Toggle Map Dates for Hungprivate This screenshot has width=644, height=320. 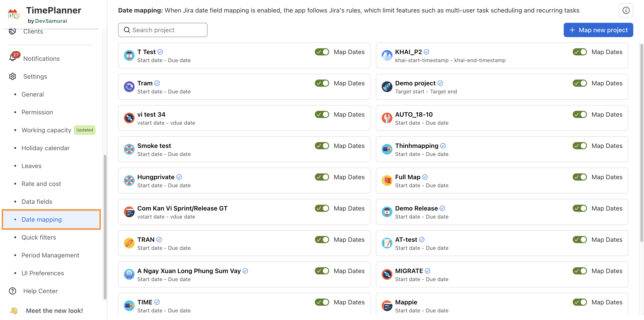coord(322,177)
